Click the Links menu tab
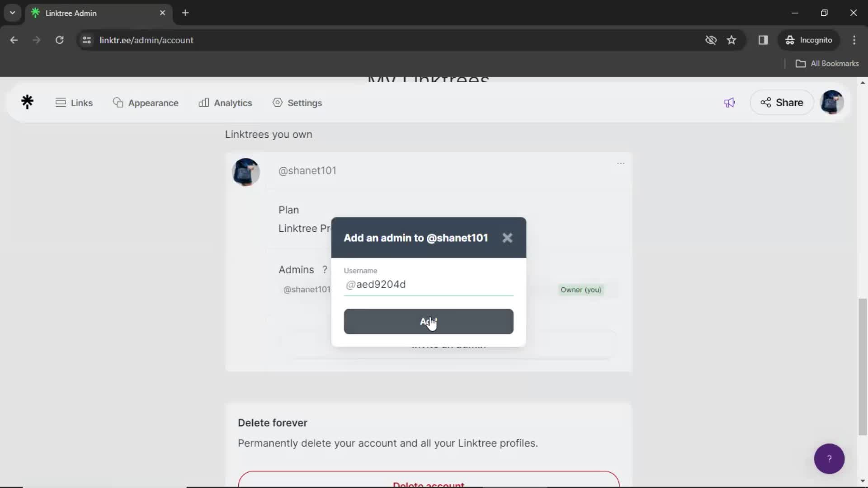 coord(74,103)
